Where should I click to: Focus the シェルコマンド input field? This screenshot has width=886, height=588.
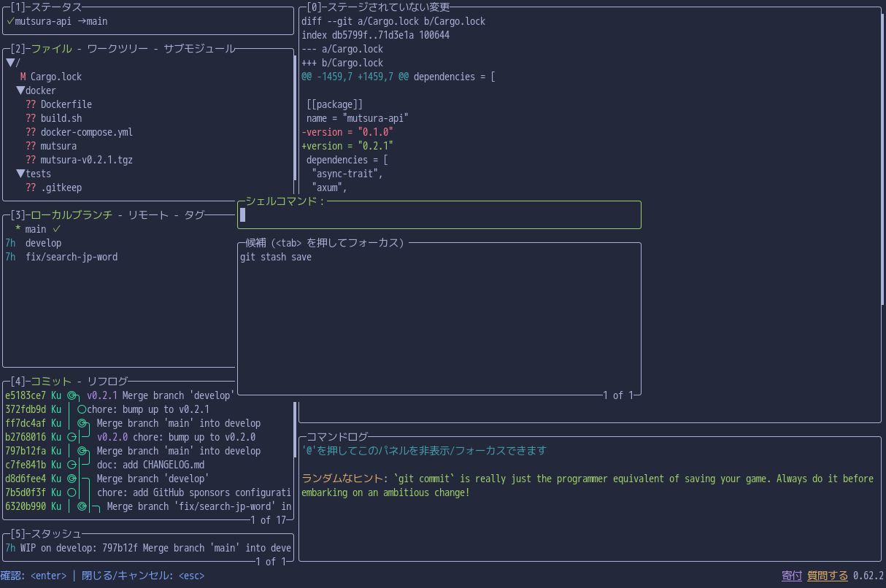click(439, 215)
